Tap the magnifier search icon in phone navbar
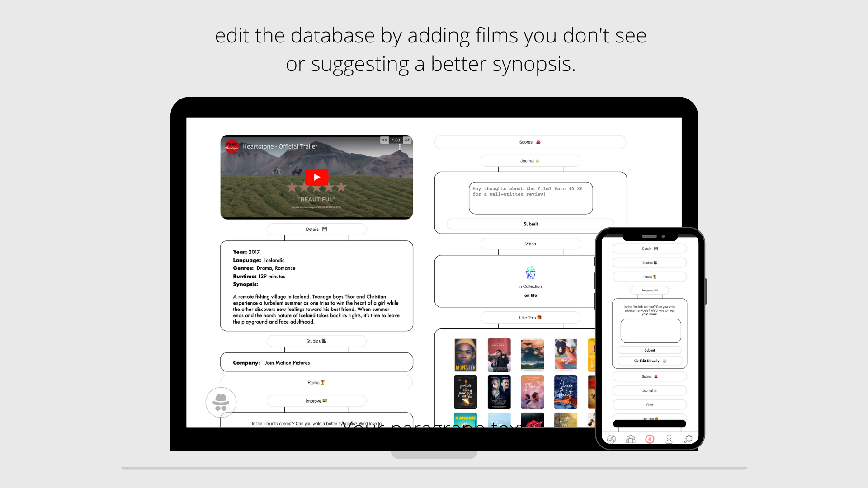 click(688, 439)
